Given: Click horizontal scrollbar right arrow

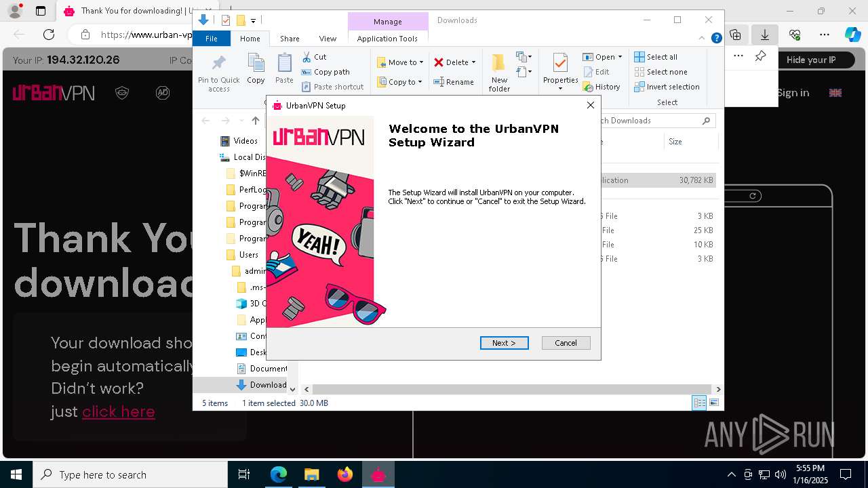Looking at the screenshot, I should pyautogui.click(x=717, y=389).
